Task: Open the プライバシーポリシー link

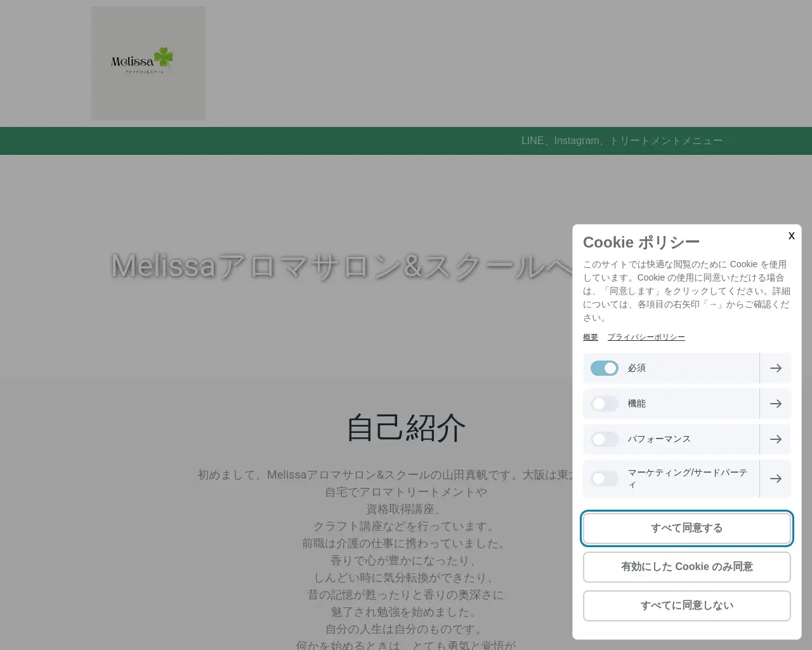Action: [646, 337]
